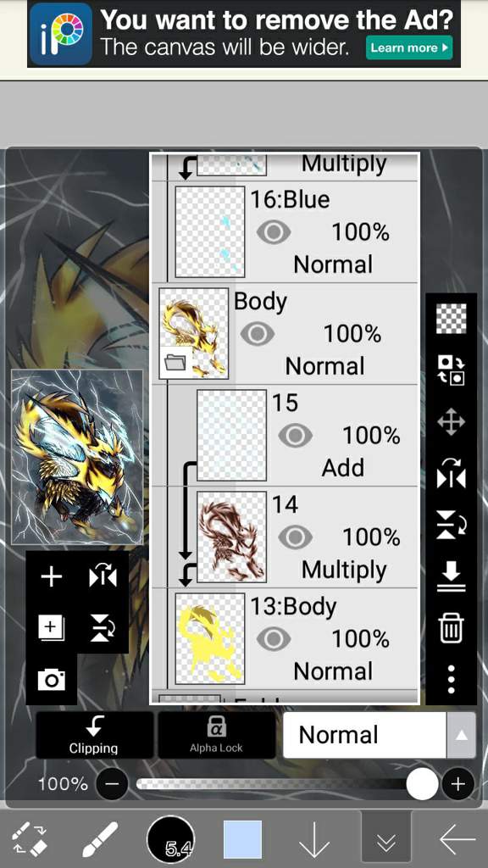Image resolution: width=488 pixels, height=868 pixels.
Task: Delete layer using trash icon
Action: point(451,629)
